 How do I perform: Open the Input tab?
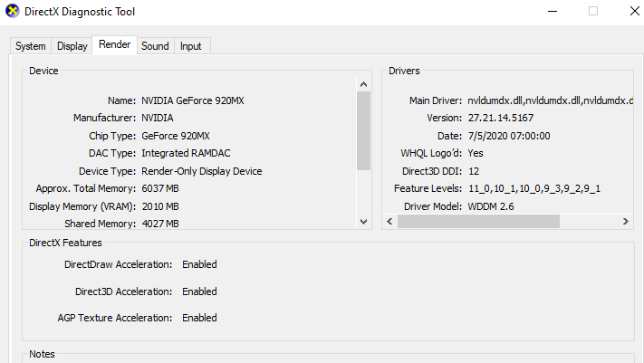[191, 46]
